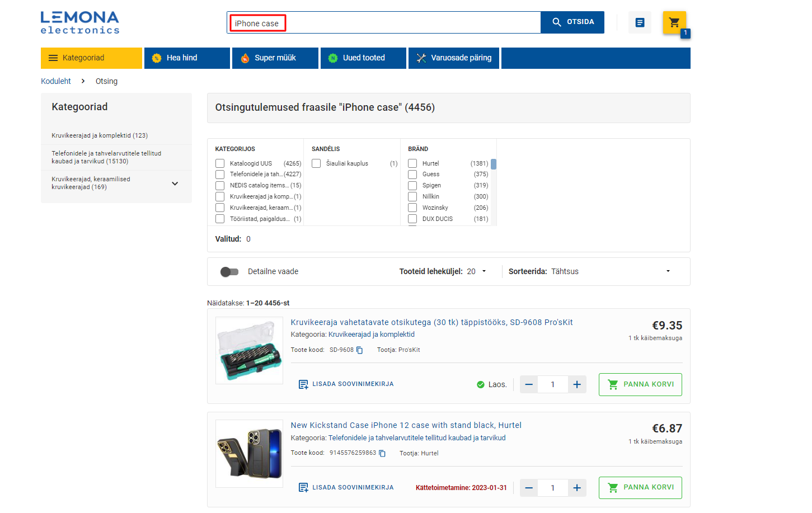The width and height of the screenshot is (812, 513).
Task: Open Kruvikeerajad ja komplektid category link in product
Action: click(x=372, y=335)
